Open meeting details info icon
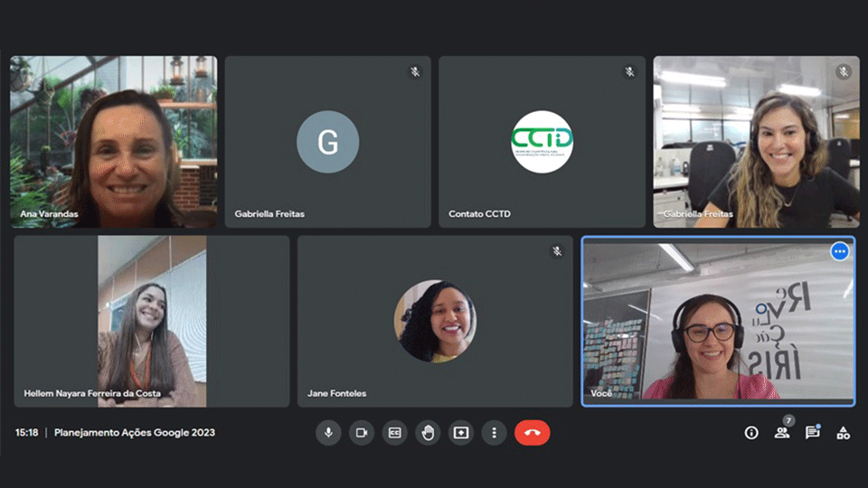Viewport: 868px width, 488px height. [x=750, y=433]
